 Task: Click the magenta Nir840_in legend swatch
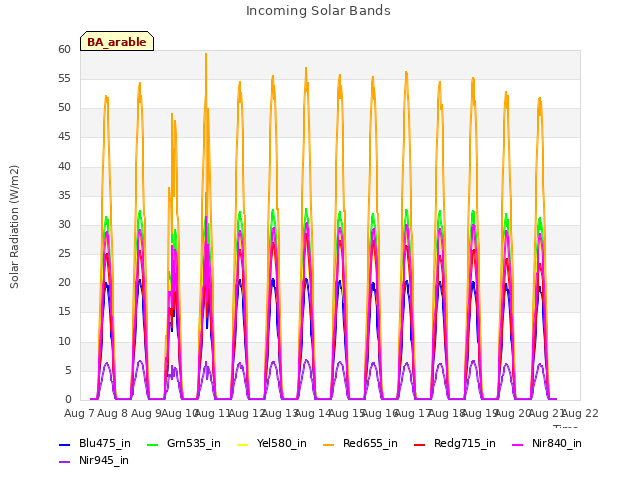tap(518, 444)
